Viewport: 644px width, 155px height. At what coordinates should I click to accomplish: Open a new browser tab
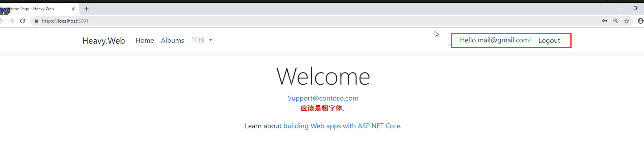pyautogui.click(x=86, y=9)
